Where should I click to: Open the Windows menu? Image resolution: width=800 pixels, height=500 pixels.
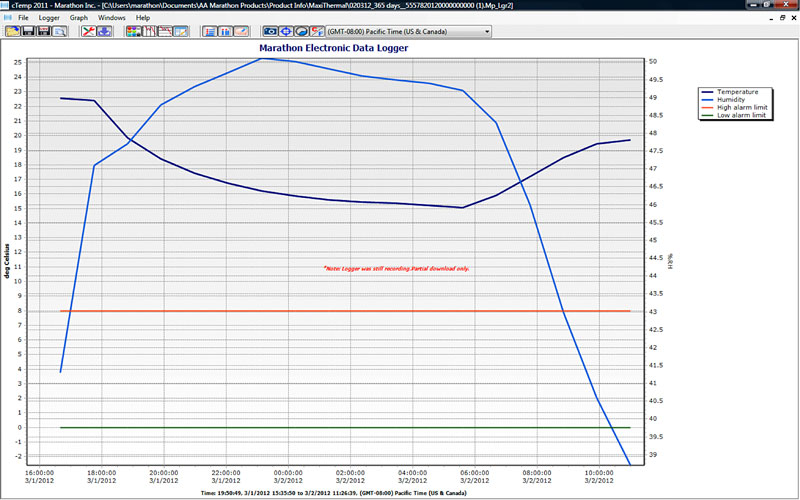(x=112, y=18)
